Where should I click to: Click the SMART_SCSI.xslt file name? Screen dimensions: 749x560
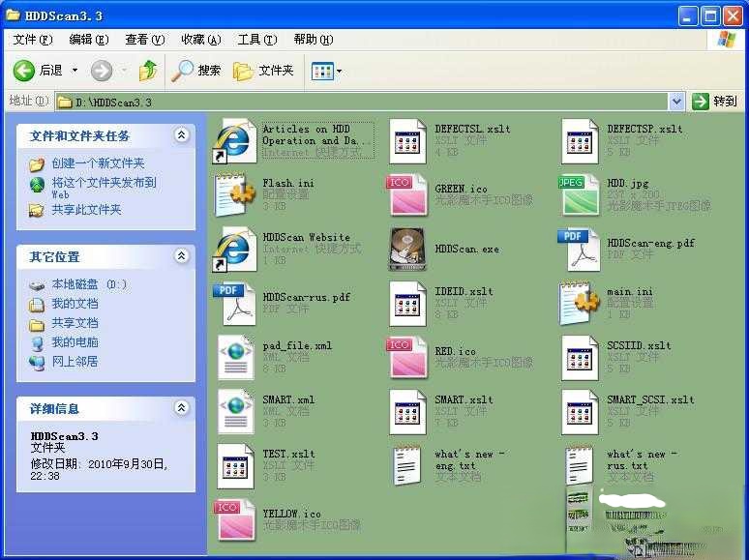click(x=650, y=399)
